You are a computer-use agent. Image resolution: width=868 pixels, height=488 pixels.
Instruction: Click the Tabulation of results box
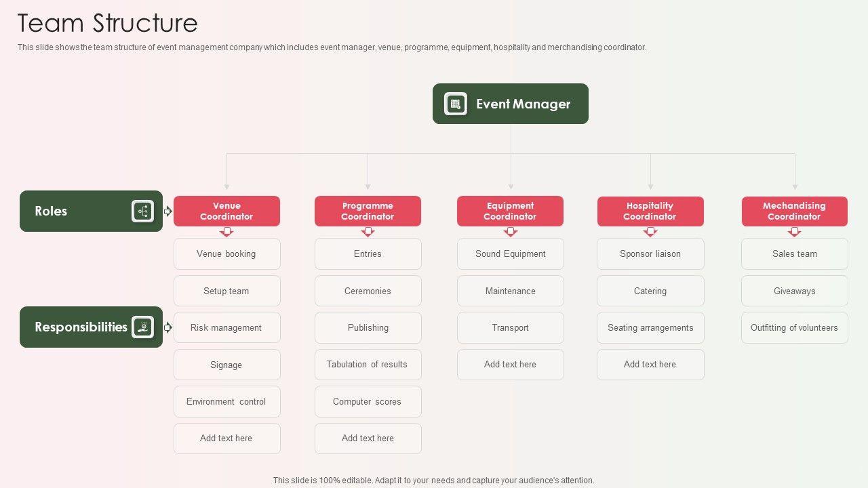pyautogui.click(x=368, y=365)
